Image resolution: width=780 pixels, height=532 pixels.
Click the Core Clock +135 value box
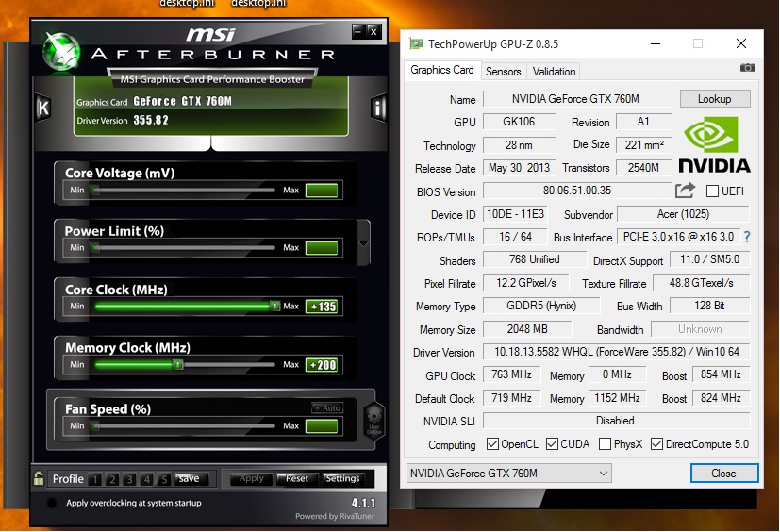tap(322, 307)
